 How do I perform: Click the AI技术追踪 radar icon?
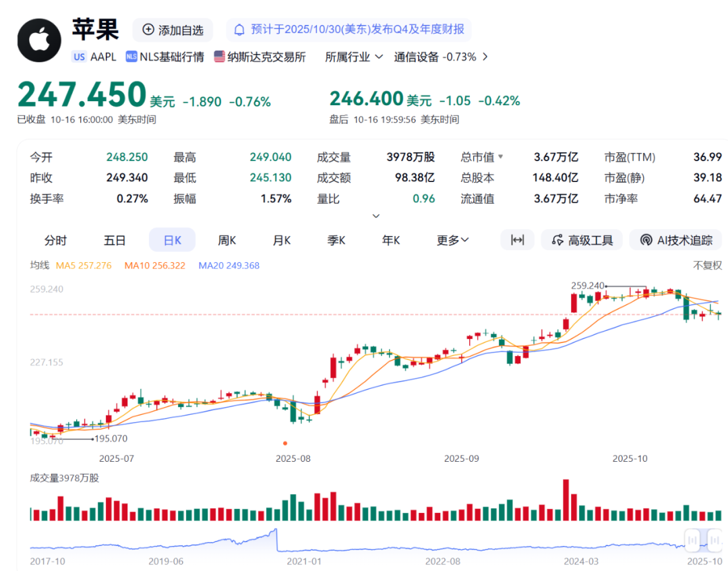pos(646,240)
